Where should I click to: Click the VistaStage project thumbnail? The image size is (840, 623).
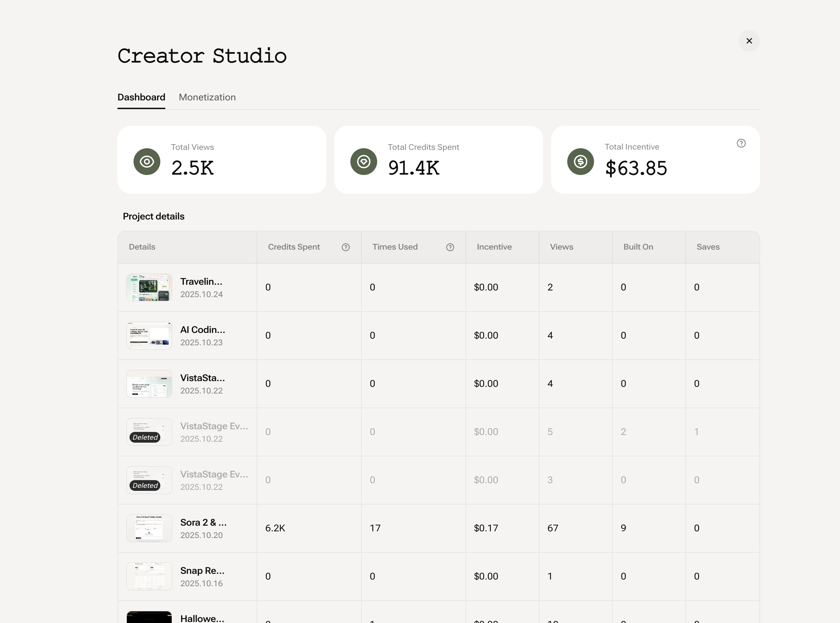tap(149, 383)
